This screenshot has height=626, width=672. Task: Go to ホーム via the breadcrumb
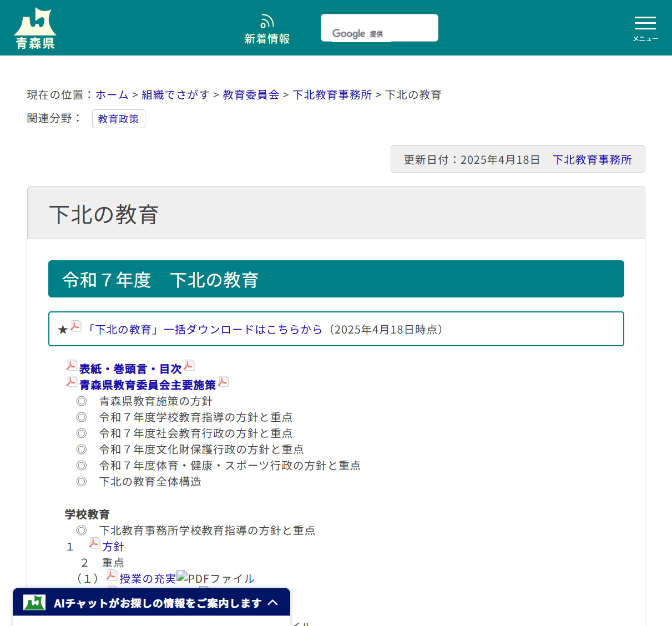[112, 94]
